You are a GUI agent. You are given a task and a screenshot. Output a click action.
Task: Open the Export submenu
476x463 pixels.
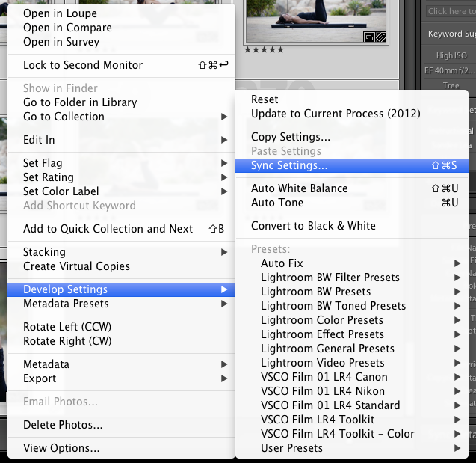(40, 378)
